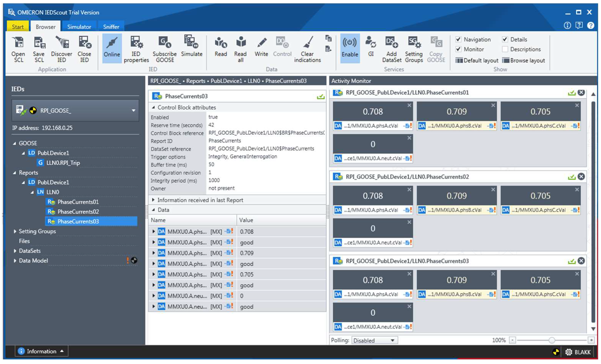Open the RPI_GOOSE_ IED dropdown
601x364 pixels.
pyautogui.click(x=133, y=111)
